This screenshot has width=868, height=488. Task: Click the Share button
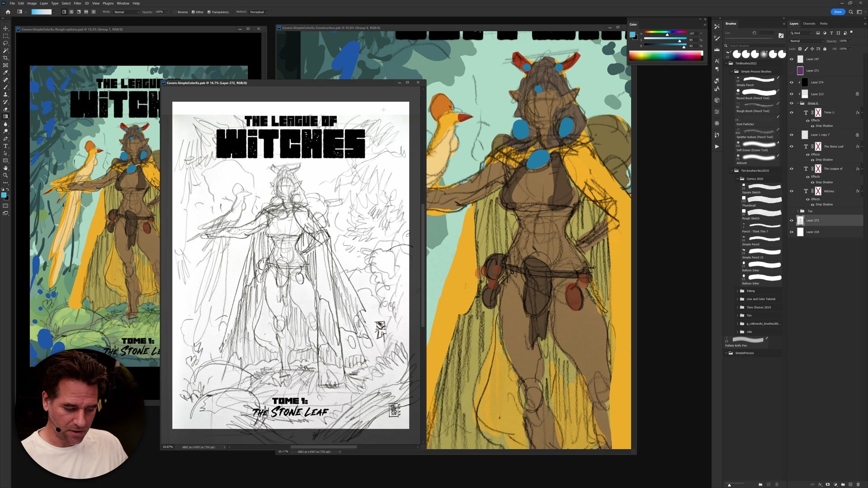pos(837,12)
